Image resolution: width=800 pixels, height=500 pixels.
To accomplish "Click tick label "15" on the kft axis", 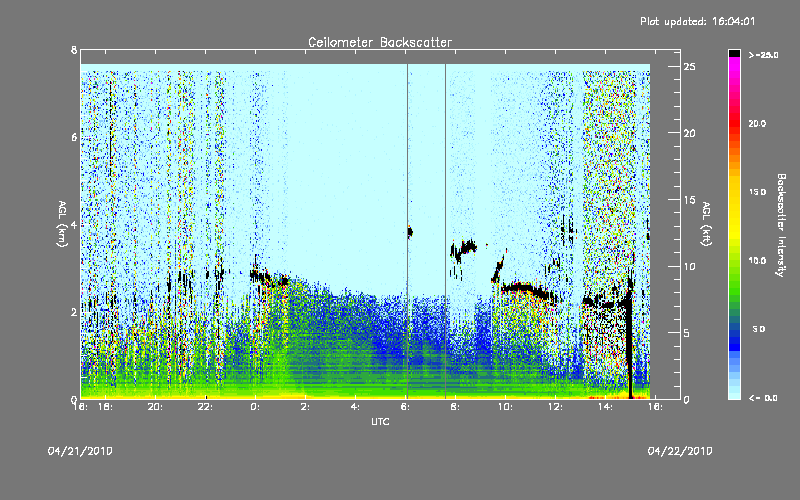I will click(x=690, y=200).
